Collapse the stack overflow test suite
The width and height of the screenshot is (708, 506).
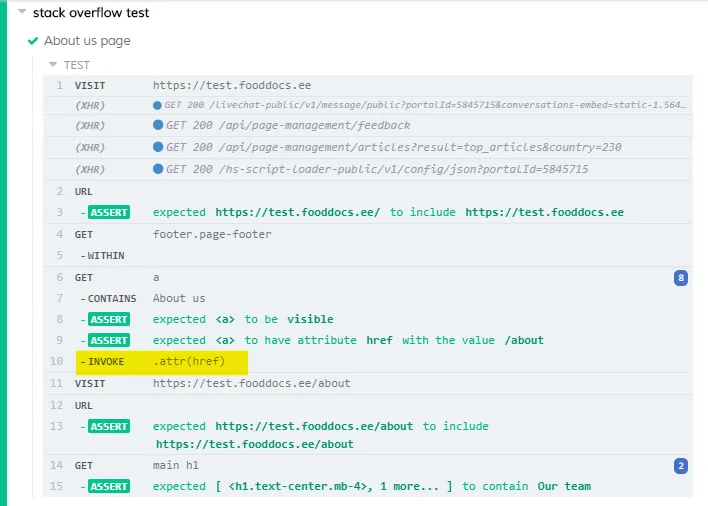pyautogui.click(x=22, y=14)
